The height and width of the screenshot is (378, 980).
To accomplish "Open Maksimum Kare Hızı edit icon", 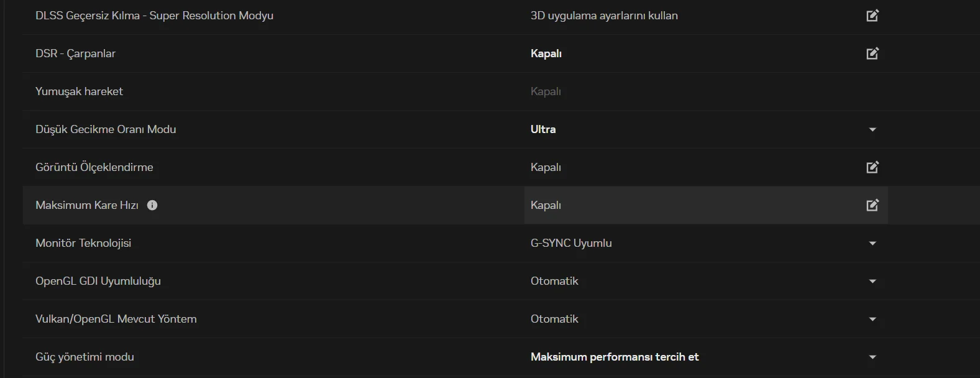I will coord(872,205).
